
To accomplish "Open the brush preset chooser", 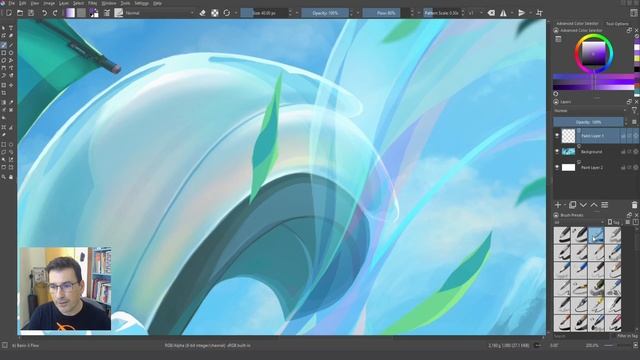I will pos(118,13).
